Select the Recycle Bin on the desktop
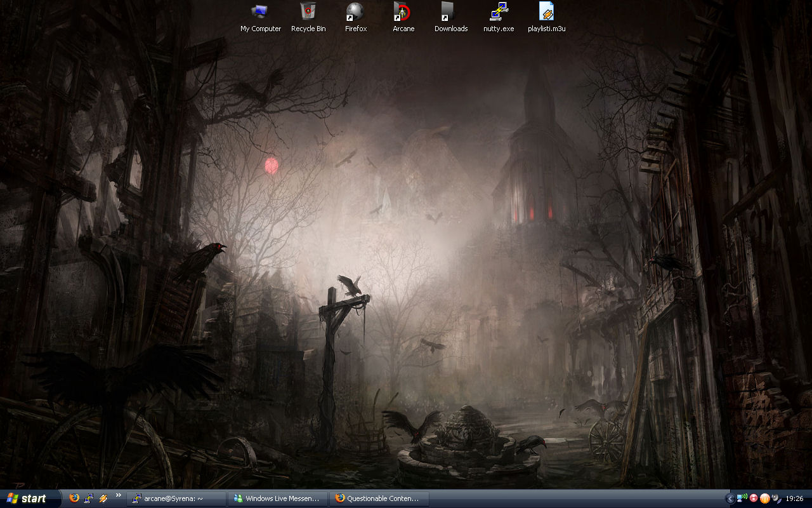 (308, 12)
